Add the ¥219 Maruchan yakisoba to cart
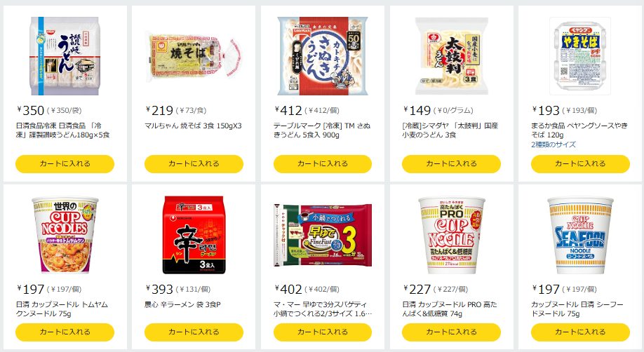The height and width of the screenshot is (352, 644). tap(194, 163)
